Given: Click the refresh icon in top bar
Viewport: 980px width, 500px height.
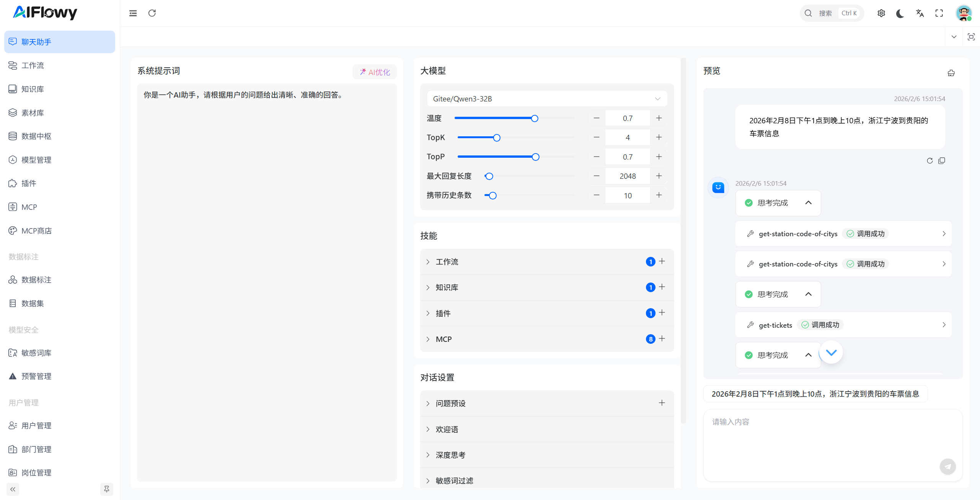Looking at the screenshot, I should [x=152, y=13].
